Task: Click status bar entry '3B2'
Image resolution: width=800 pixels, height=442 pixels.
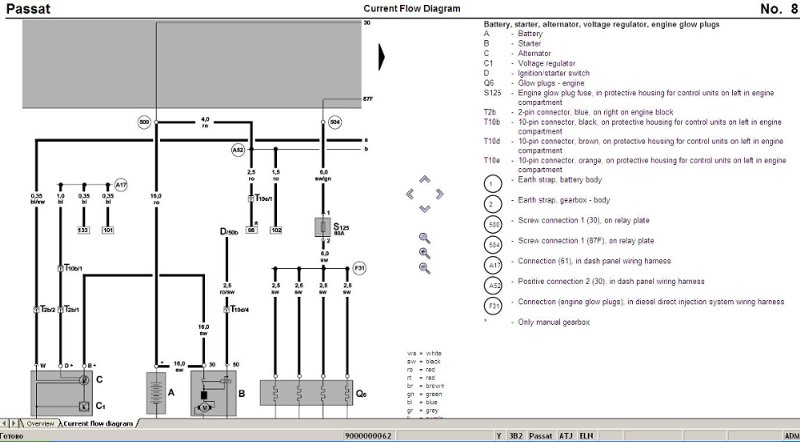Action: point(516,436)
